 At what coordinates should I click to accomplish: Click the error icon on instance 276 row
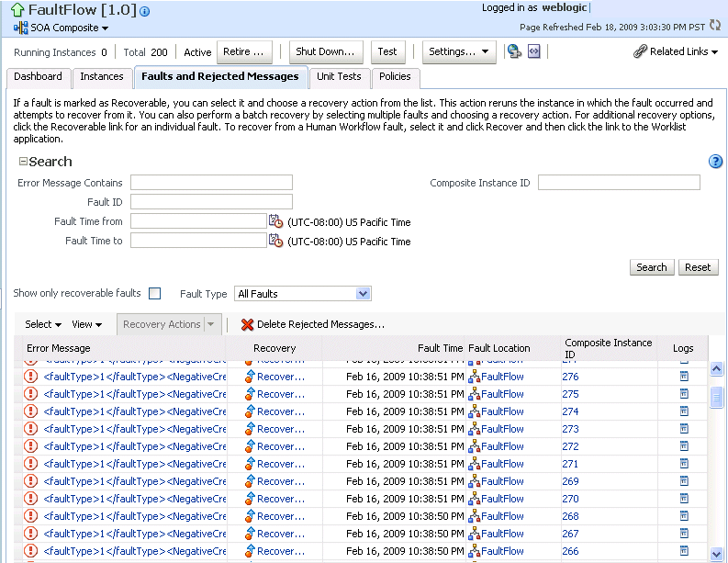(x=30, y=377)
